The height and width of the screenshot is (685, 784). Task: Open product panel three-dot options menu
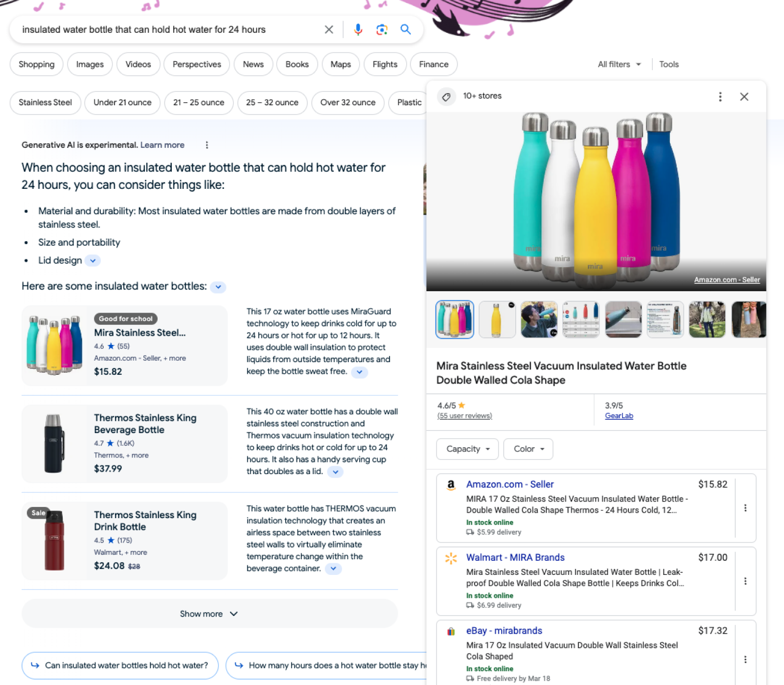coord(720,96)
